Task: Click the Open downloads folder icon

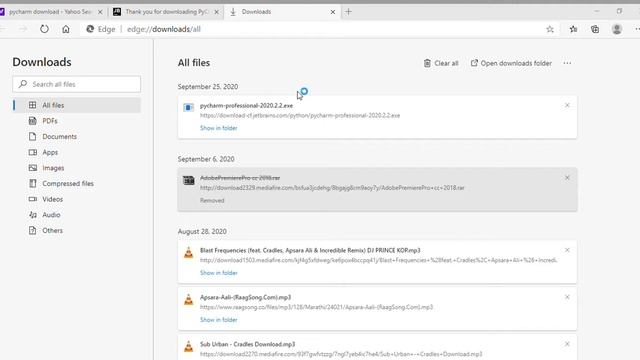Action: (x=474, y=63)
